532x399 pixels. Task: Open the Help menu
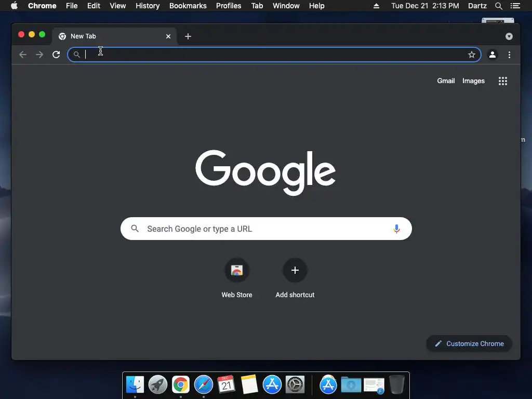317,6
